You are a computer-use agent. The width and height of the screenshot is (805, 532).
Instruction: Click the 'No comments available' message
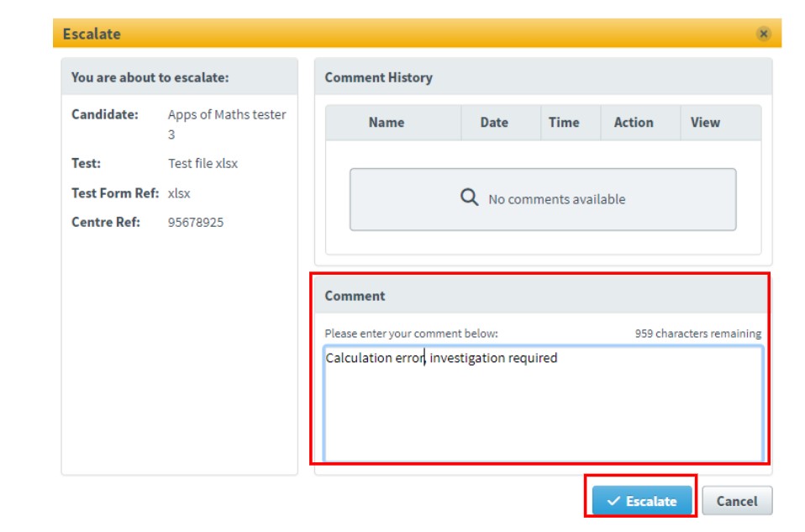click(556, 200)
